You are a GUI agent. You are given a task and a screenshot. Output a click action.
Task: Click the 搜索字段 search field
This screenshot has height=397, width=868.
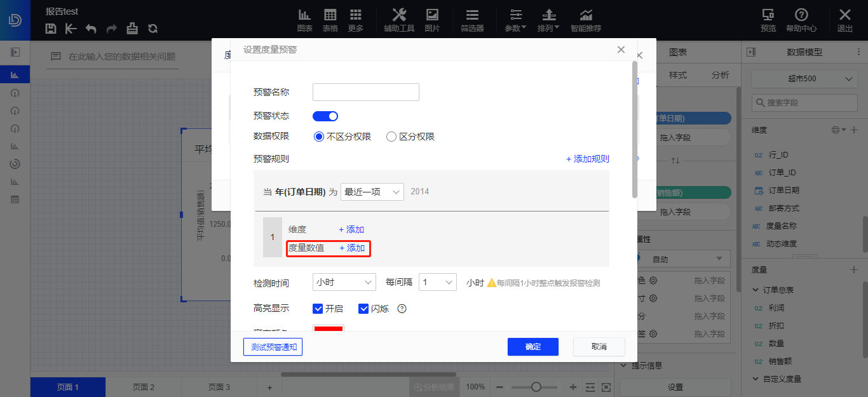804,102
